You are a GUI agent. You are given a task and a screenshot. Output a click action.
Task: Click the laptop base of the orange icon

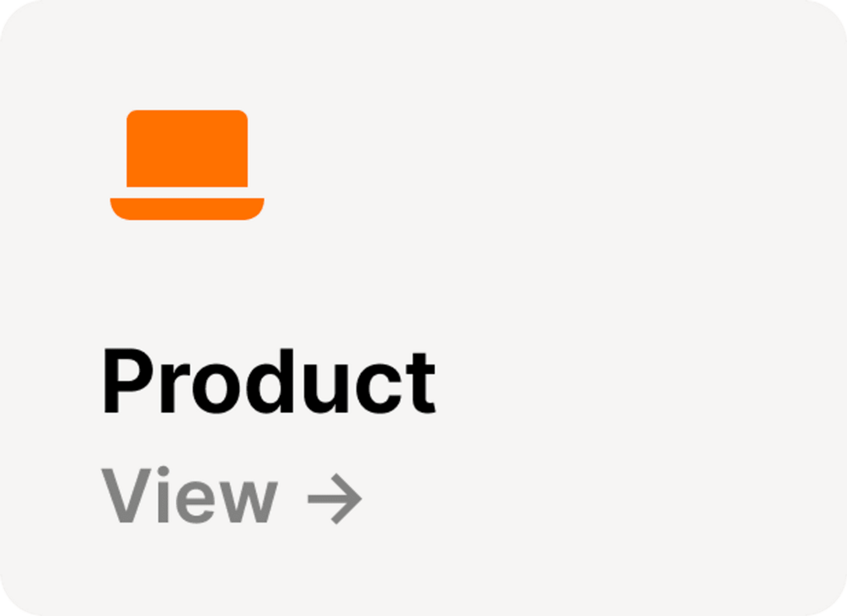point(187,209)
